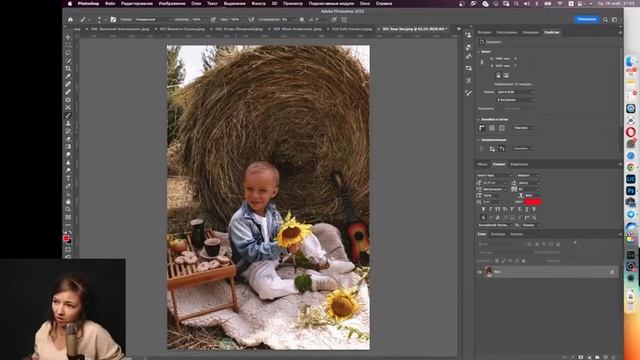The width and height of the screenshot is (640, 360).
Task: Filter layers by pixel layer icon
Action: [529, 244]
